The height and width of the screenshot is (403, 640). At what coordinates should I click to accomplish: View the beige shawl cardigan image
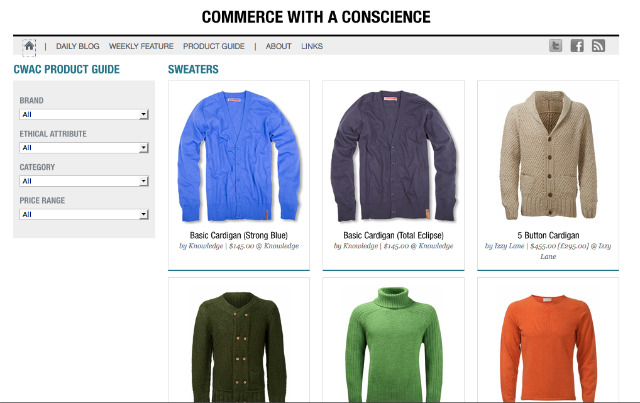pyautogui.click(x=548, y=155)
